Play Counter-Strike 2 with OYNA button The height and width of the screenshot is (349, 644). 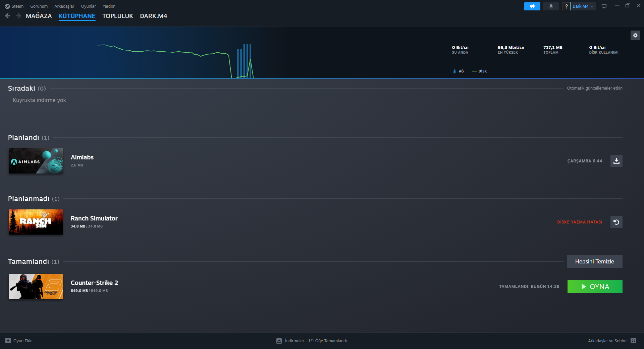(x=595, y=287)
